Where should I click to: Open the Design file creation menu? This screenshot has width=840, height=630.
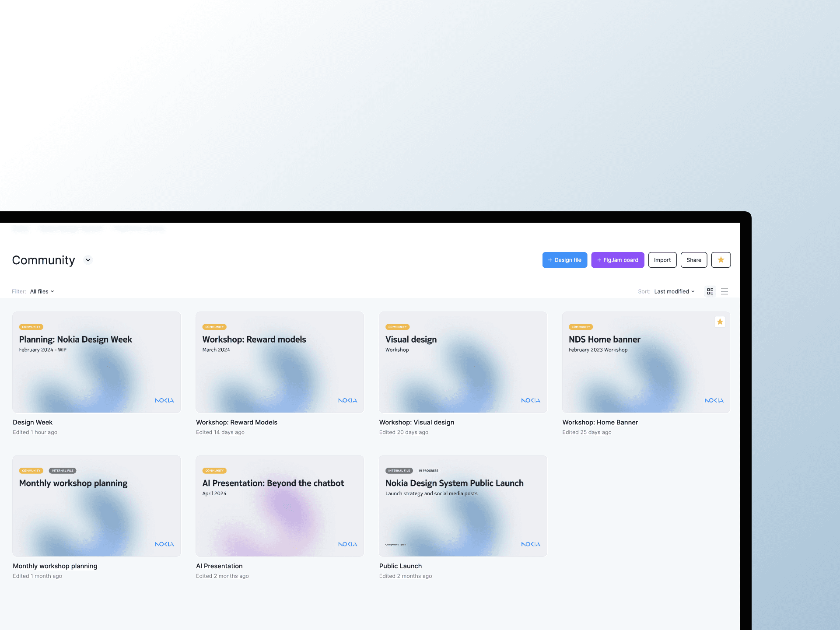[563, 259]
